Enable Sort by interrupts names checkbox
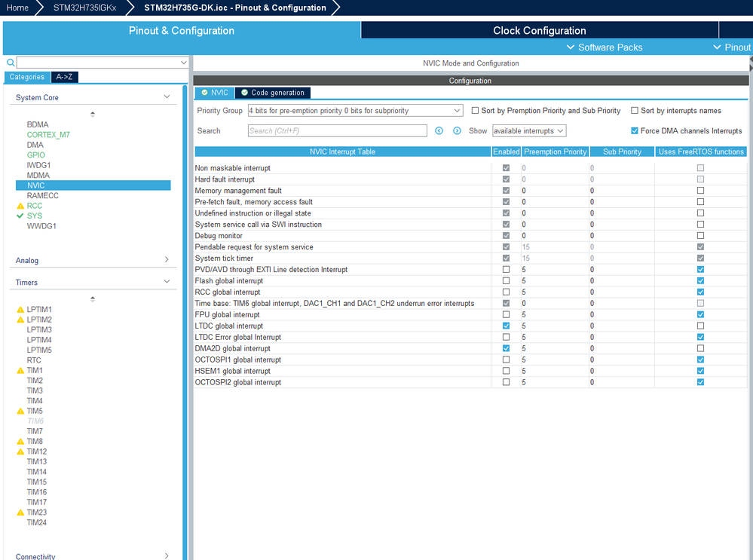The height and width of the screenshot is (560, 753). click(x=635, y=111)
